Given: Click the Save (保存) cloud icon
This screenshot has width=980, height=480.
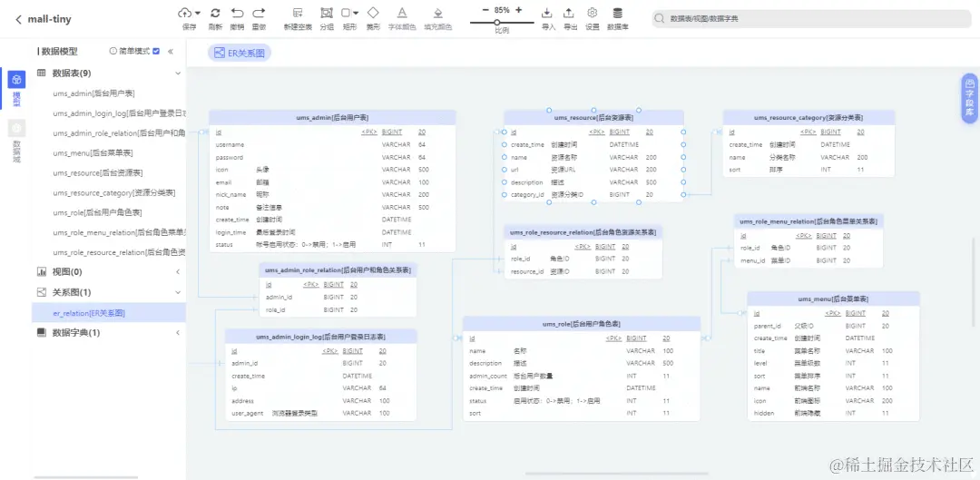Looking at the screenshot, I should (x=186, y=13).
